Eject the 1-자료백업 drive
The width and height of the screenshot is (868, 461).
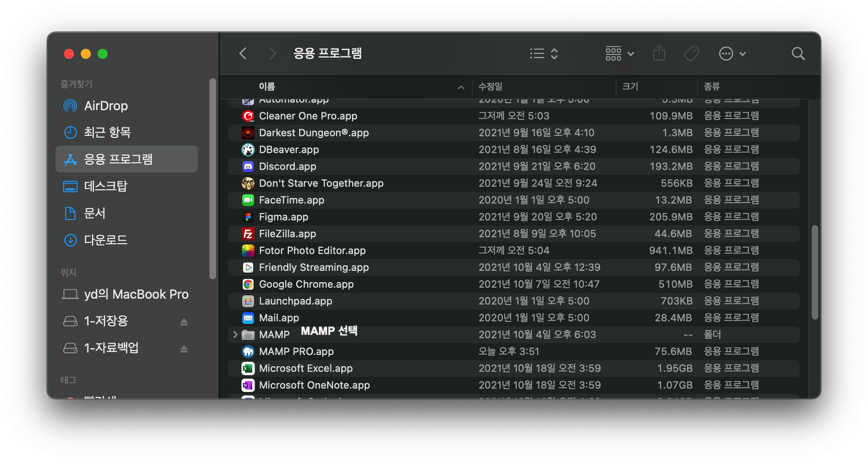(x=184, y=349)
